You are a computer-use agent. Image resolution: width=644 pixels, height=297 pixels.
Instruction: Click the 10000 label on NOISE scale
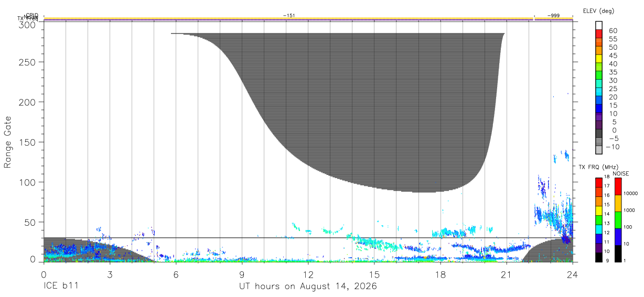point(631,193)
